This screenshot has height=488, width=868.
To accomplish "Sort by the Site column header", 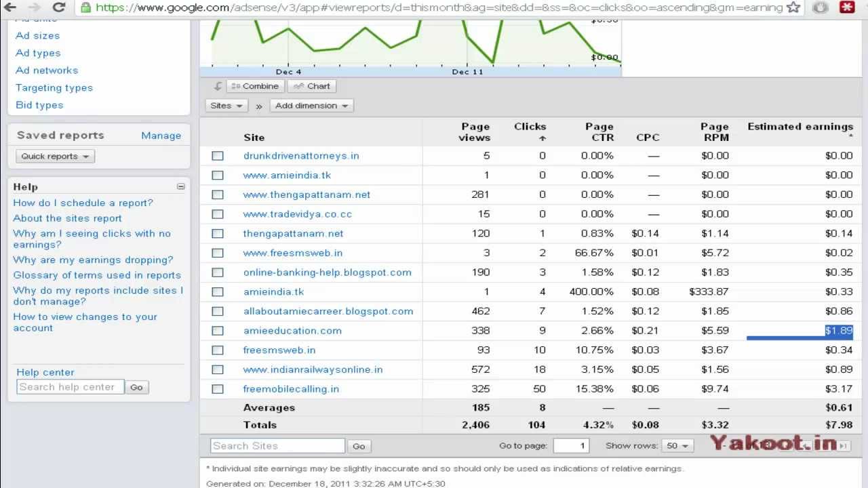I will tap(254, 138).
